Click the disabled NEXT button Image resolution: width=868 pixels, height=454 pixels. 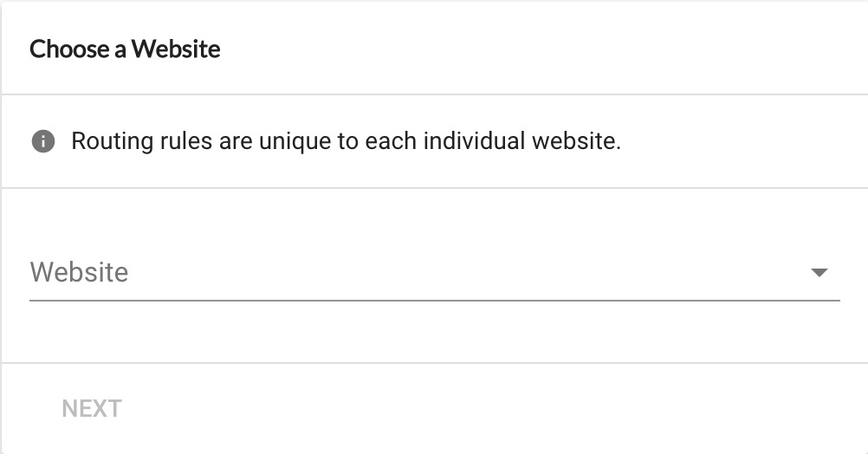point(92,409)
